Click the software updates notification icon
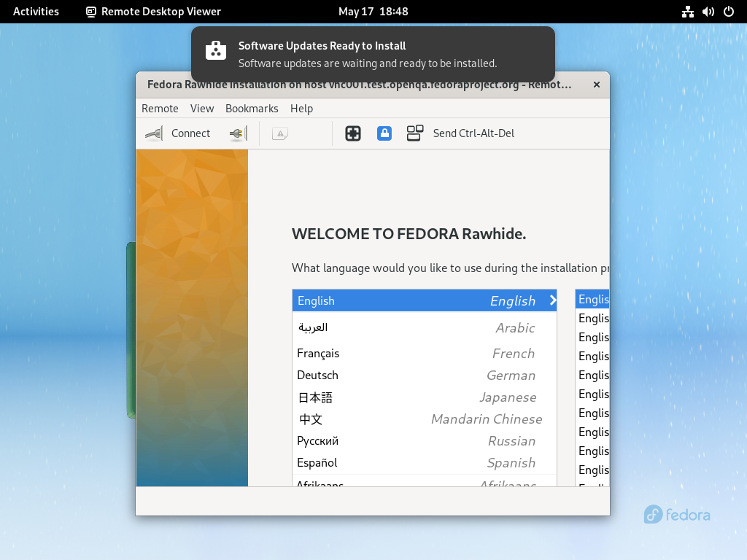Viewport: 747px width, 560px height. [216, 50]
